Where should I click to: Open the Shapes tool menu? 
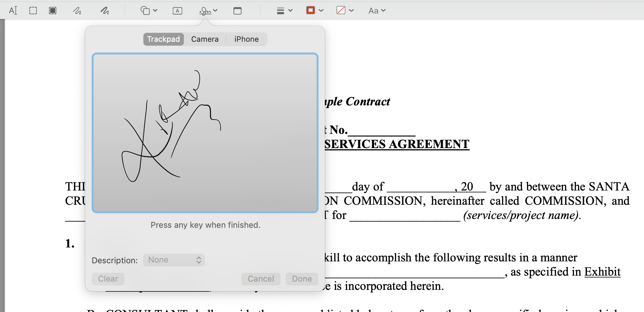pyautogui.click(x=145, y=10)
